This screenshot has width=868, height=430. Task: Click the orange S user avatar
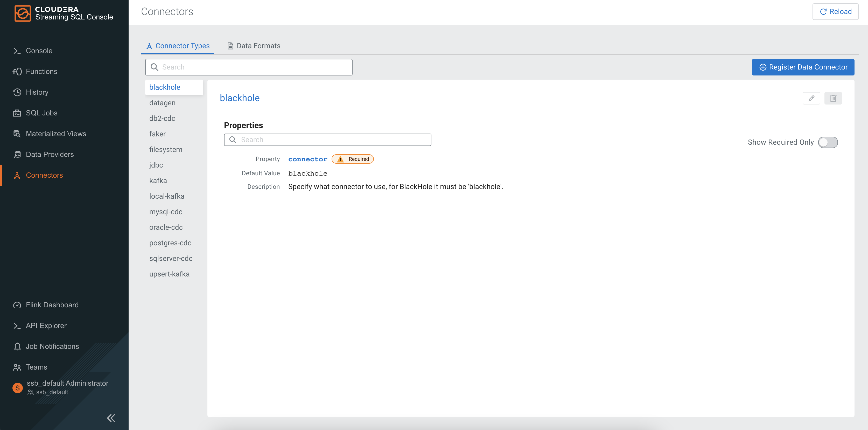[18, 388]
